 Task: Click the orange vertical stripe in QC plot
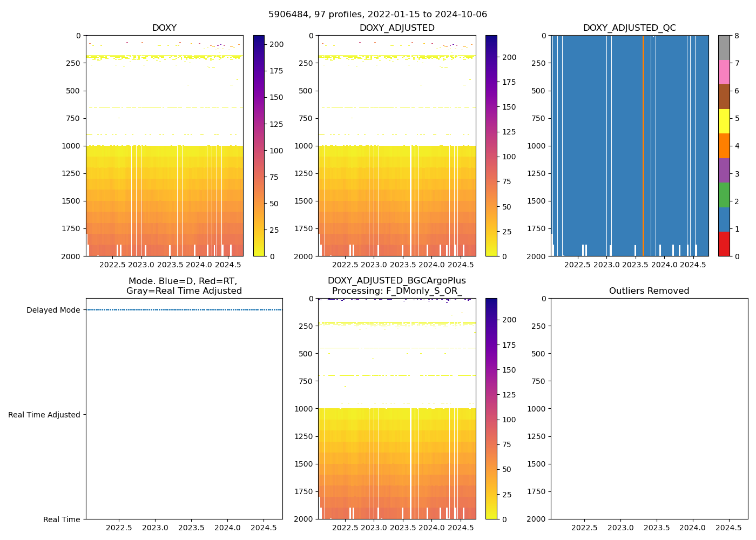pyautogui.click(x=643, y=146)
